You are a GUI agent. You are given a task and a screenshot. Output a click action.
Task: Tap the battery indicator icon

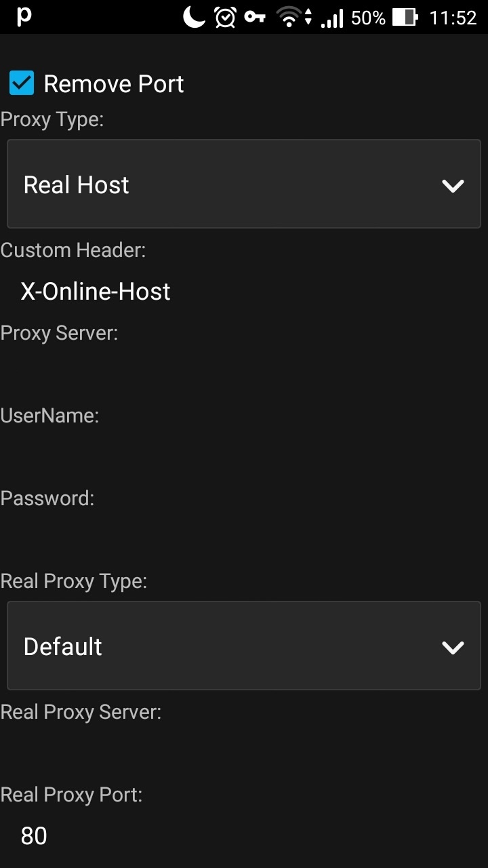tap(405, 17)
